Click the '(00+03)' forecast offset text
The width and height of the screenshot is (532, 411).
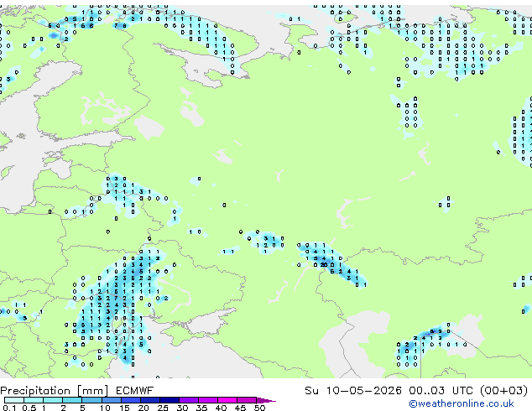click(x=504, y=391)
